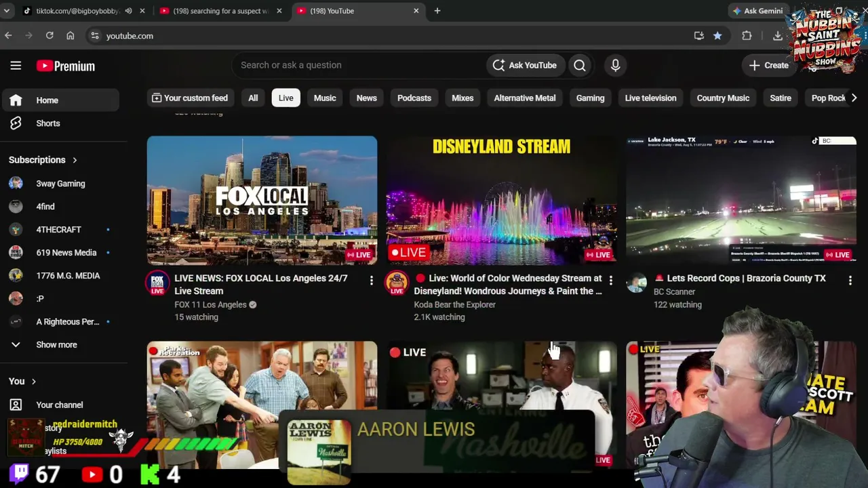This screenshot has width=868, height=488.
Task: Select the Live television filter chip
Action: point(650,98)
